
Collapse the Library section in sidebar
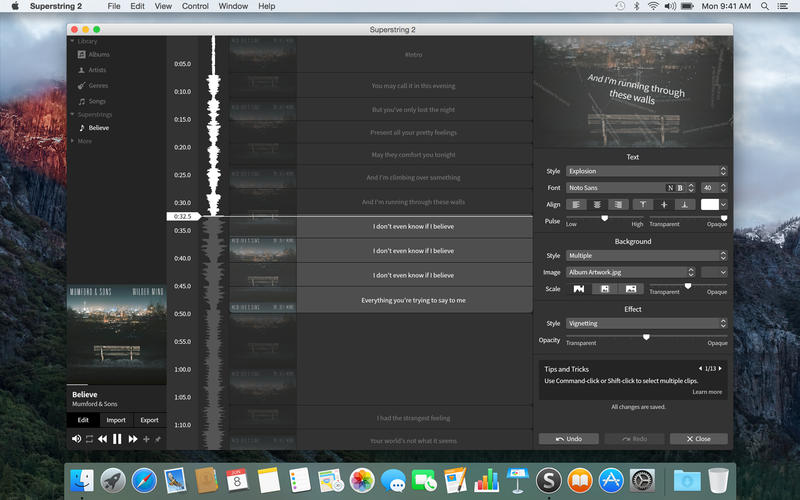point(72,41)
